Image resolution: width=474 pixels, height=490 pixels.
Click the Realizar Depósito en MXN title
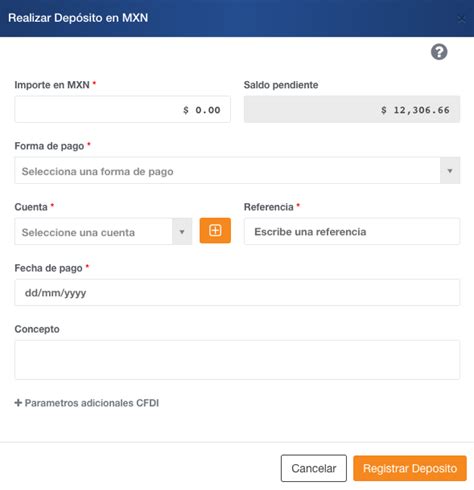pos(78,18)
